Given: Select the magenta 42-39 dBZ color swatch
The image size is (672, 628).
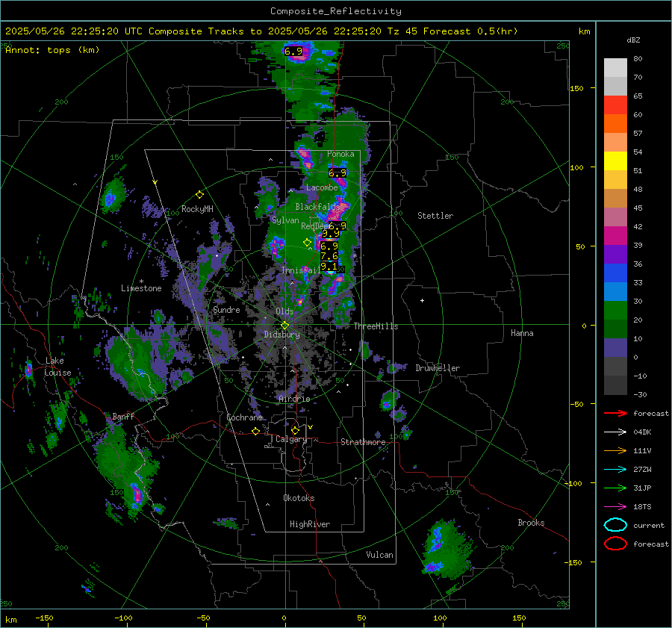Looking at the screenshot, I should click(615, 236).
